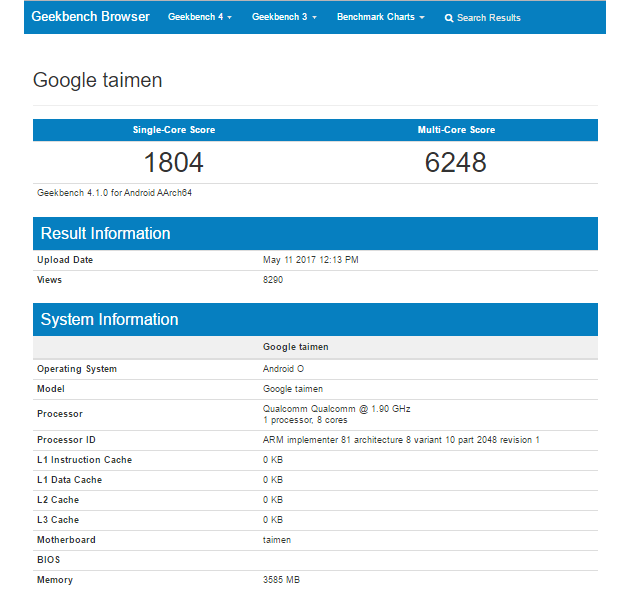
Task: Select the Android O value
Action: (x=283, y=369)
